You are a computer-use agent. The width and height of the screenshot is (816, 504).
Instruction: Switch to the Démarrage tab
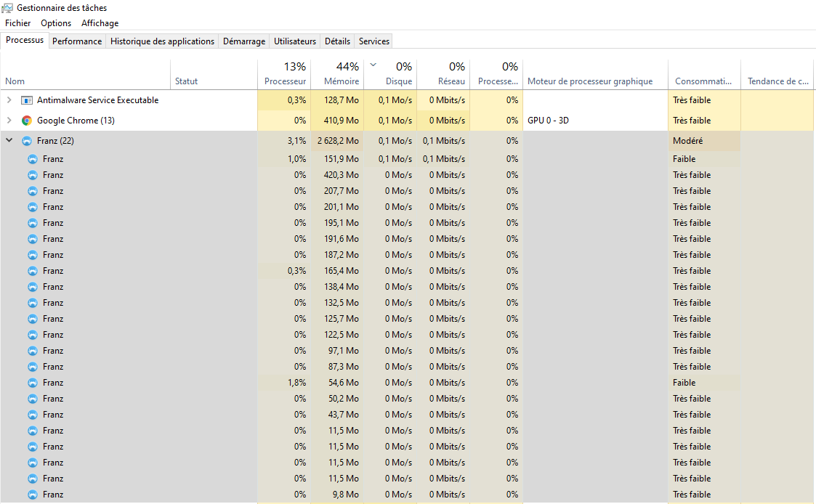pyautogui.click(x=244, y=41)
